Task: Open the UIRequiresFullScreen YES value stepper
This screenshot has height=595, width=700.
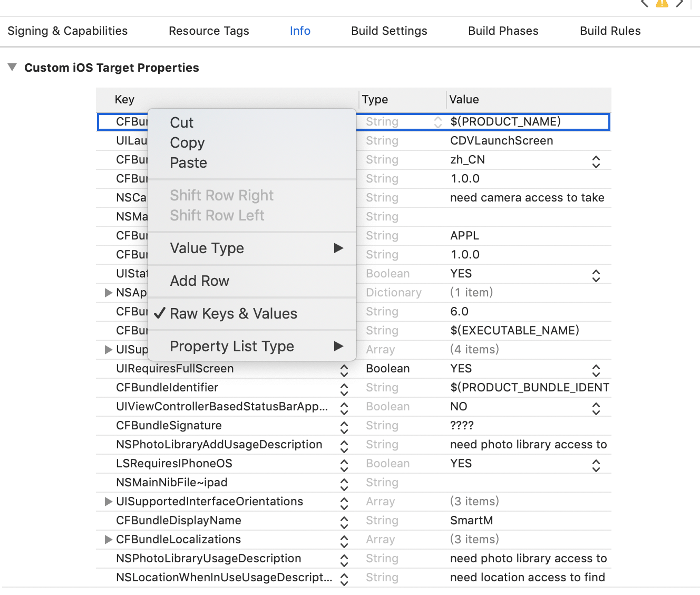Action: pyautogui.click(x=595, y=369)
